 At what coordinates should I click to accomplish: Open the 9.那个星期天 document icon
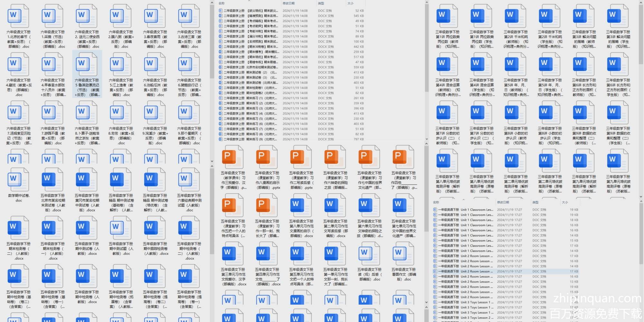point(189,113)
